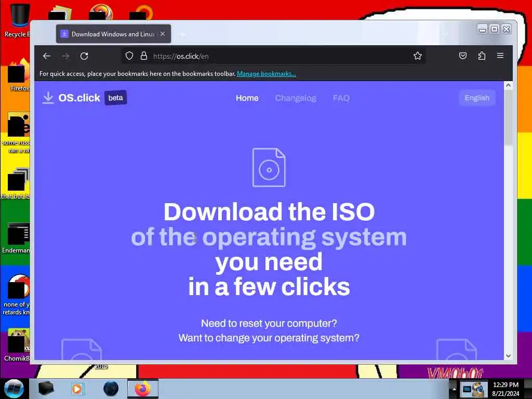This screenshot has height=399, width=532.
Task: Open the Windows Start orb
Action: coord(14,389)
